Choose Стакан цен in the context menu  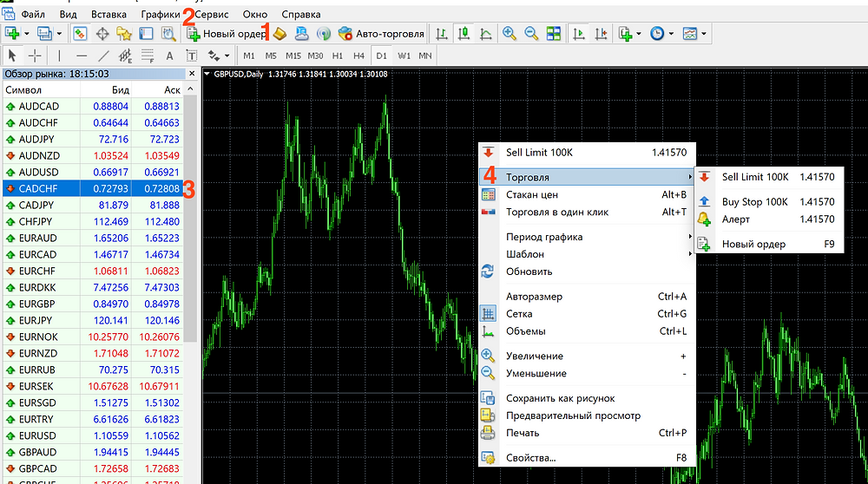coord(587,194)
